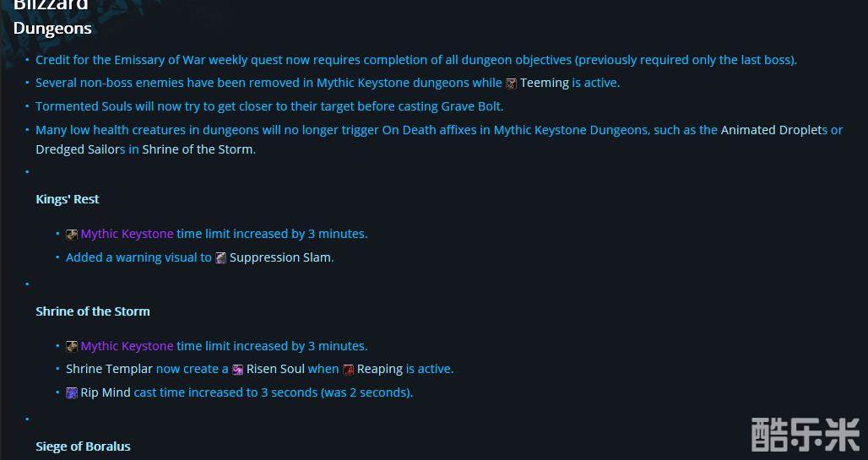Open the Teeming text link
This screenshot has height=460, width=868.
(544, 83)
